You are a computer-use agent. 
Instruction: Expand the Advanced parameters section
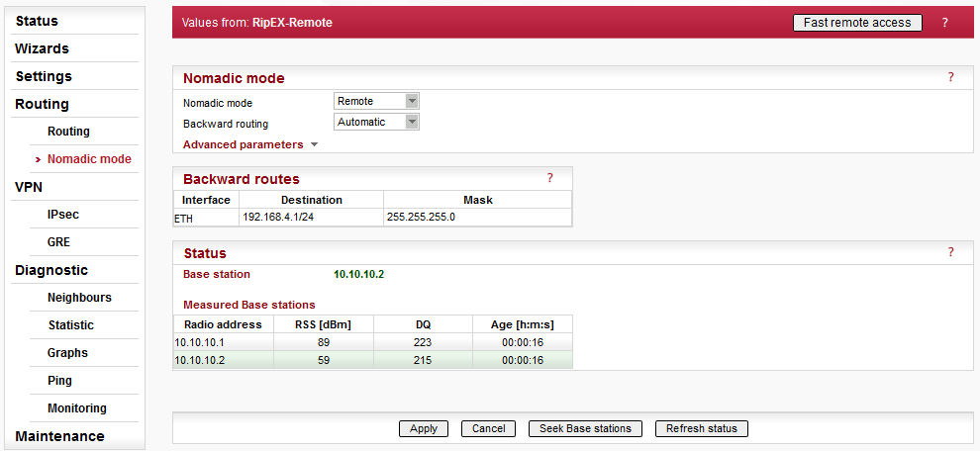click(x=250, y=144)
